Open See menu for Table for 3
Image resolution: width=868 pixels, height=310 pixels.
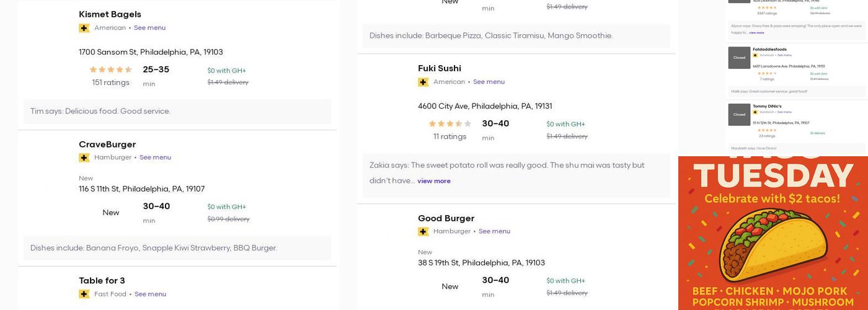coord(150,294)
